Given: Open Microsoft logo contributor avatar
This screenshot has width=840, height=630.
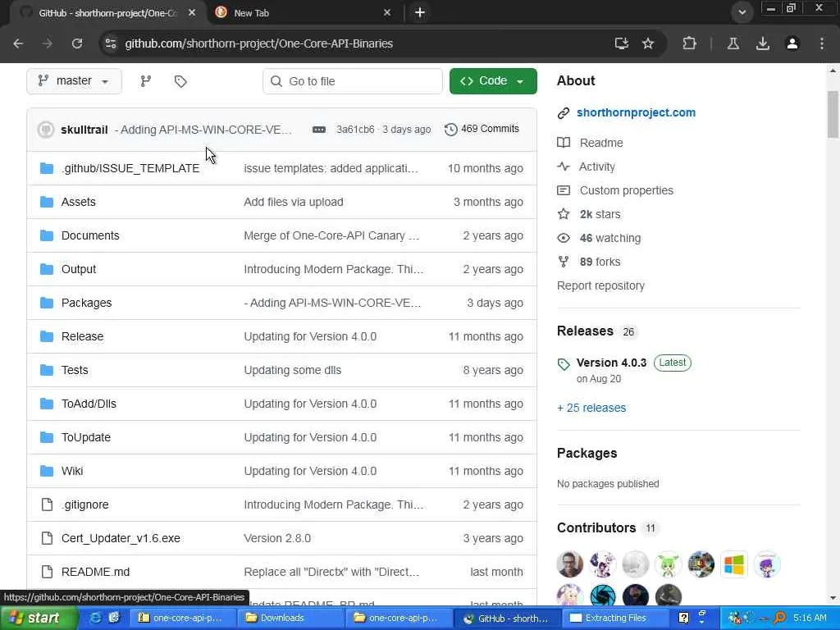Looking at the screenshot, I should 734,564.
